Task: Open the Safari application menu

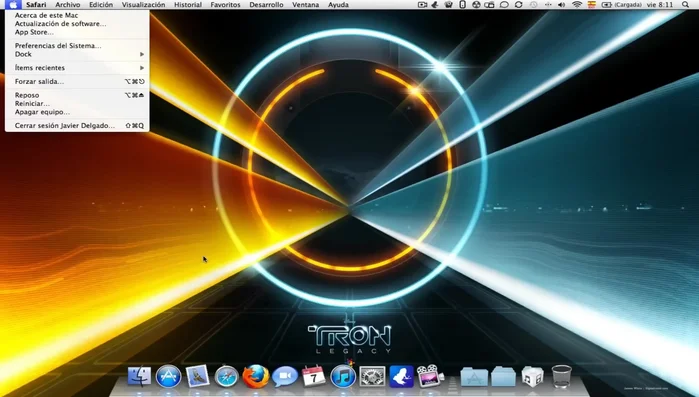Action: tap(36, 5)
